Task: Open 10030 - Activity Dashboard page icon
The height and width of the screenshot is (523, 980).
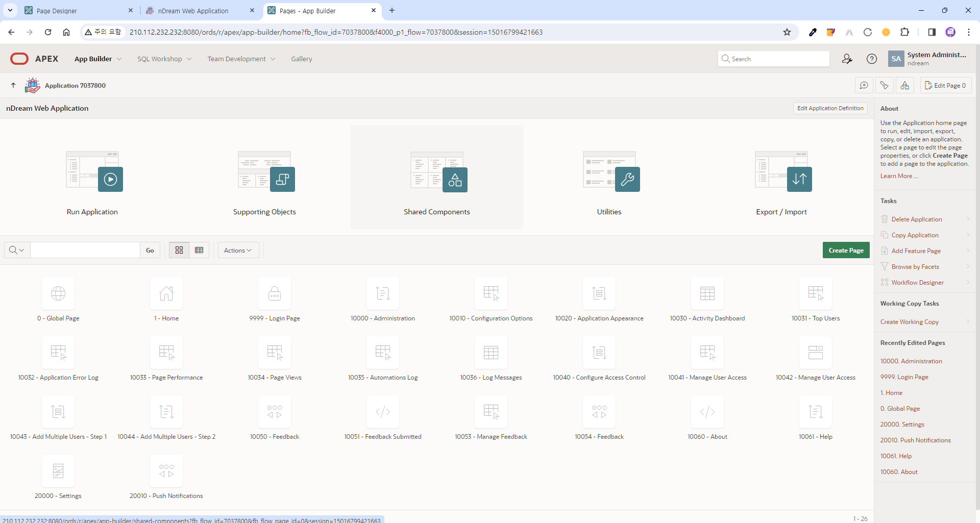Action: pos(707,293)
